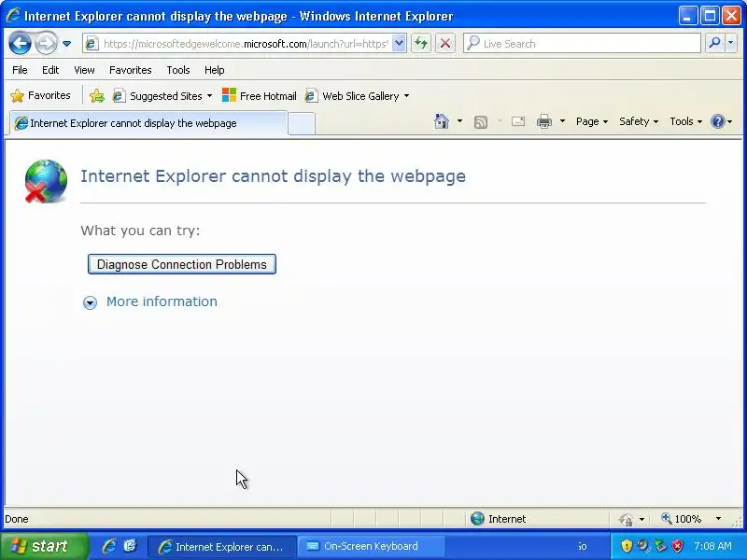
Task: Open the Edit menu
Action: (x=50, y=70)
